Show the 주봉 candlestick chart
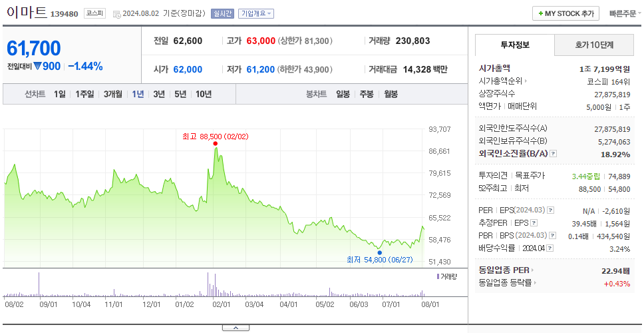The height and width of the screenshot is (333, 644). (x=367, y=94)
